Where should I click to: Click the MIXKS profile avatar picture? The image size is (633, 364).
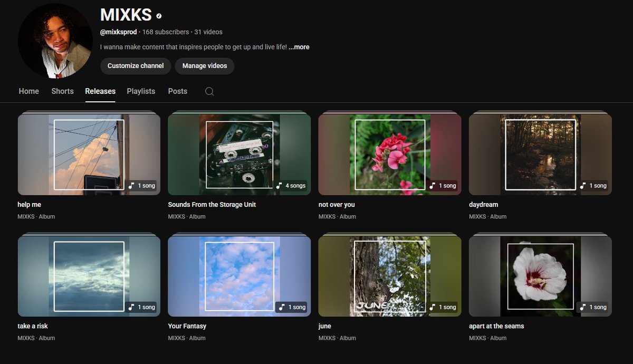coord(55,41)
